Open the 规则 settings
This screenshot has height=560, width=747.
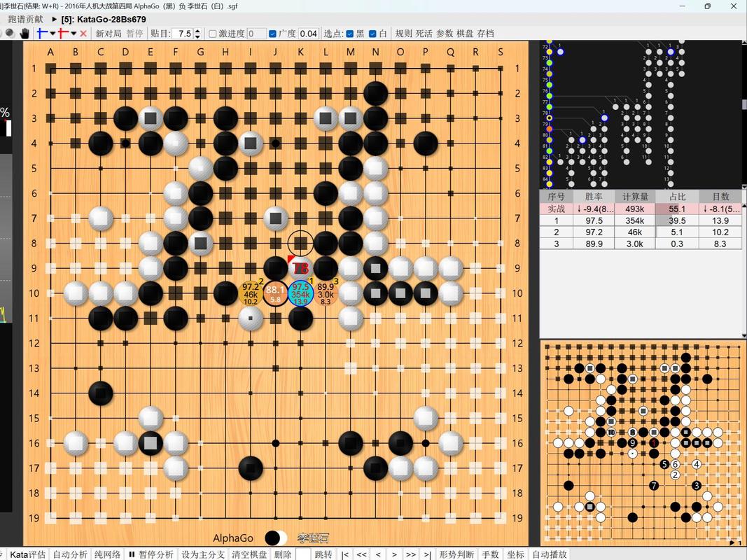pyautogui.click(x=403, y=34)
